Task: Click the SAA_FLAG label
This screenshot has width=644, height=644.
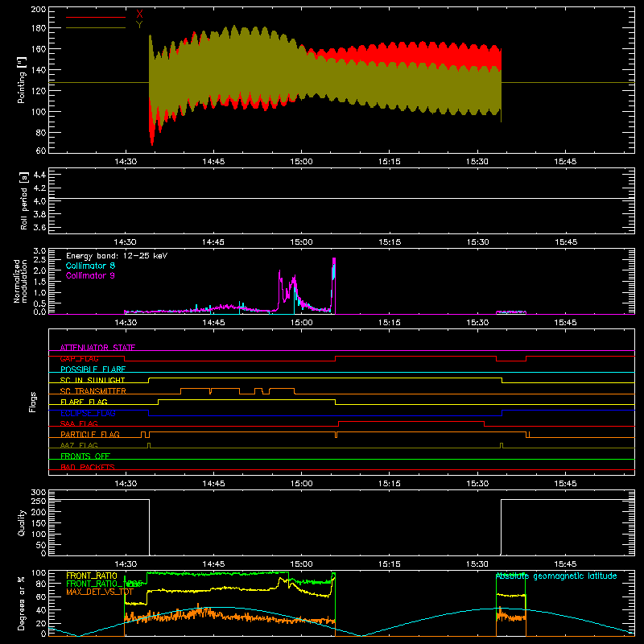Action: tap(79, 423)
